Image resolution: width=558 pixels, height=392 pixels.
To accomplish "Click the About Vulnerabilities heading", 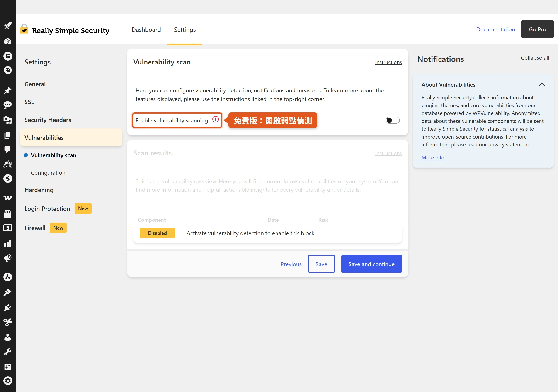I will click(448, 84).
